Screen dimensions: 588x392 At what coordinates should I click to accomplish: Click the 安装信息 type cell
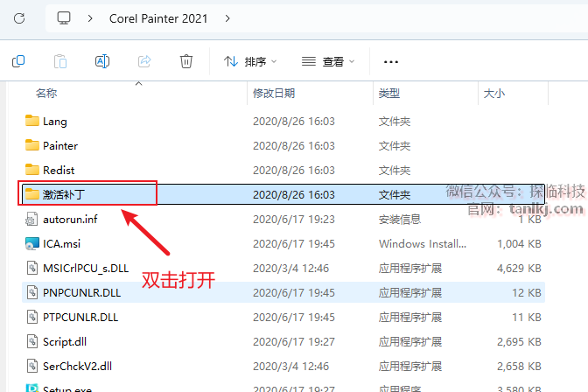coord(400,219)
